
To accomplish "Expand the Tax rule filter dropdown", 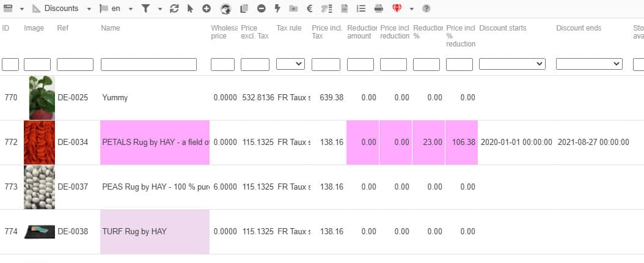I will tap(290, 64).
